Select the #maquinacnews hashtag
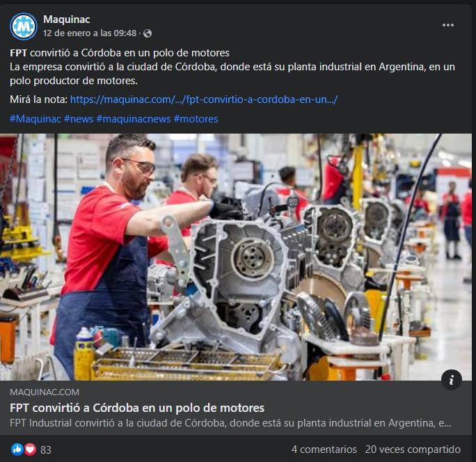Viewport: 476px width, 462px height. pos(134,119)
